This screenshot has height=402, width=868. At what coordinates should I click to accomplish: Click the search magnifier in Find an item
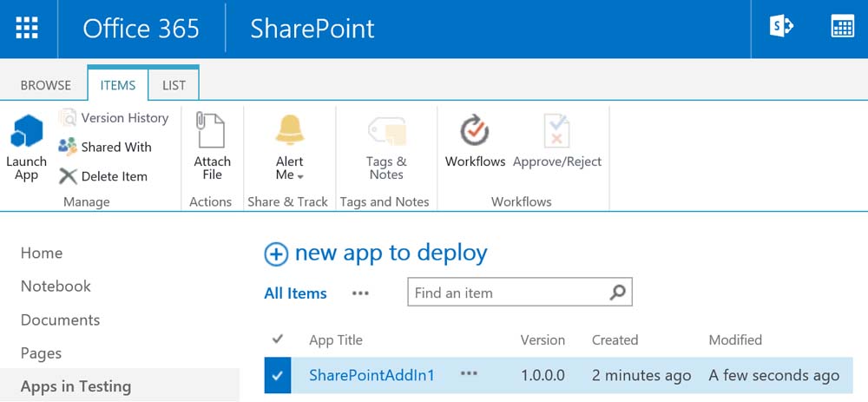[x=617, y=293]
